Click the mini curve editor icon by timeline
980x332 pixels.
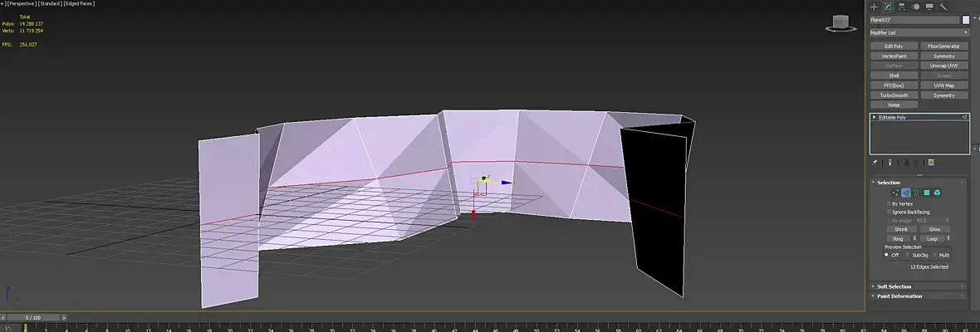tap(7, 328)
